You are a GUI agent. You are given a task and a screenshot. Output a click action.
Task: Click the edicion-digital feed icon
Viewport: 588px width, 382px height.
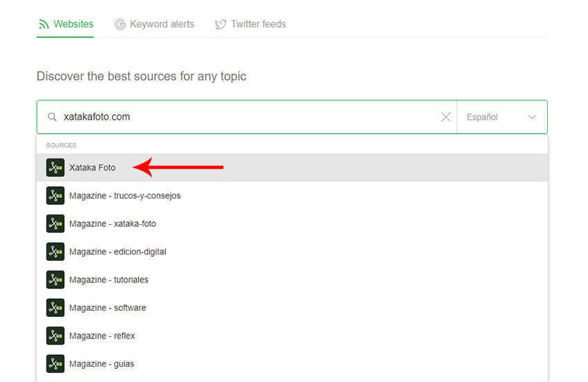click(55, 252)
